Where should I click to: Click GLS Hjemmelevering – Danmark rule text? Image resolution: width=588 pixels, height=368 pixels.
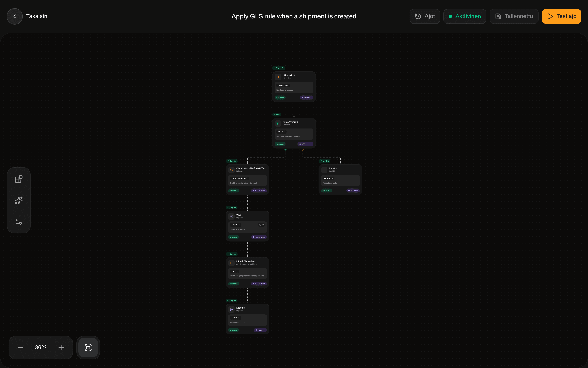point(243,183)
